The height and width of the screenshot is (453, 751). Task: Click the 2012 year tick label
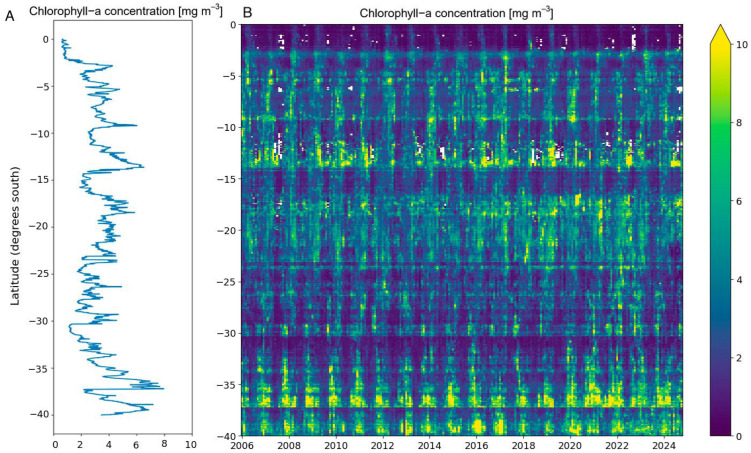(383, 445)
